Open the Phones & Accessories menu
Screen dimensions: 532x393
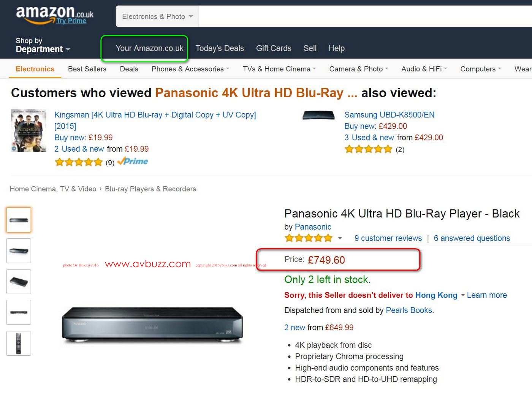click(190, 69)
